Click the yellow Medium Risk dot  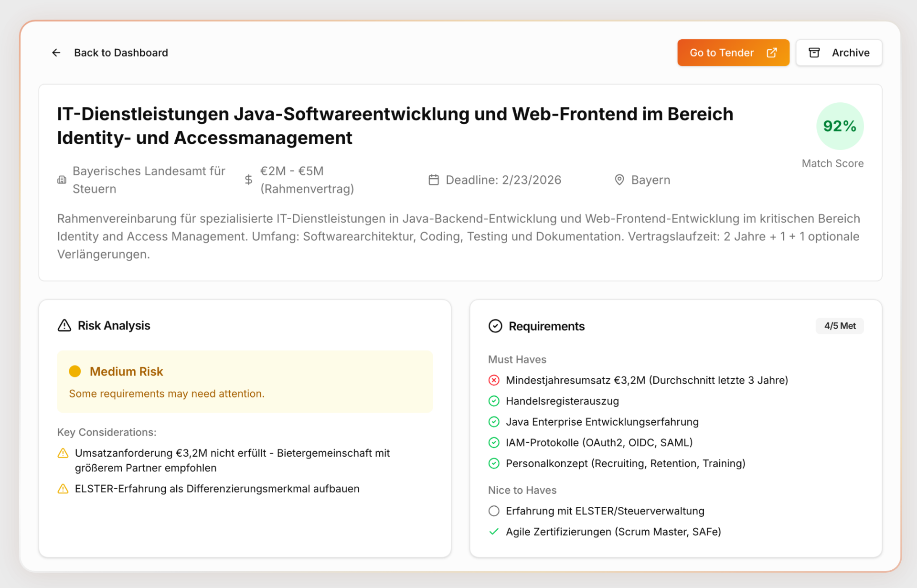coord(75,372)
